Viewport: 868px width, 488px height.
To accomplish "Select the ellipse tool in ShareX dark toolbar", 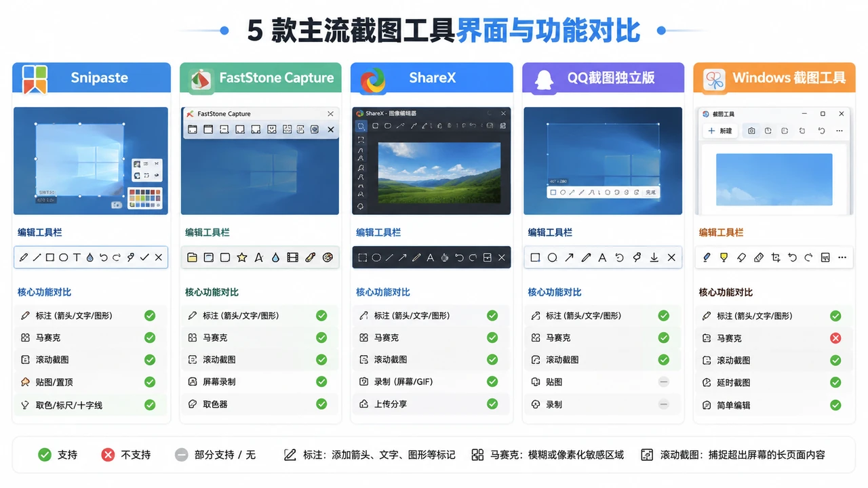I will (376, 258).
